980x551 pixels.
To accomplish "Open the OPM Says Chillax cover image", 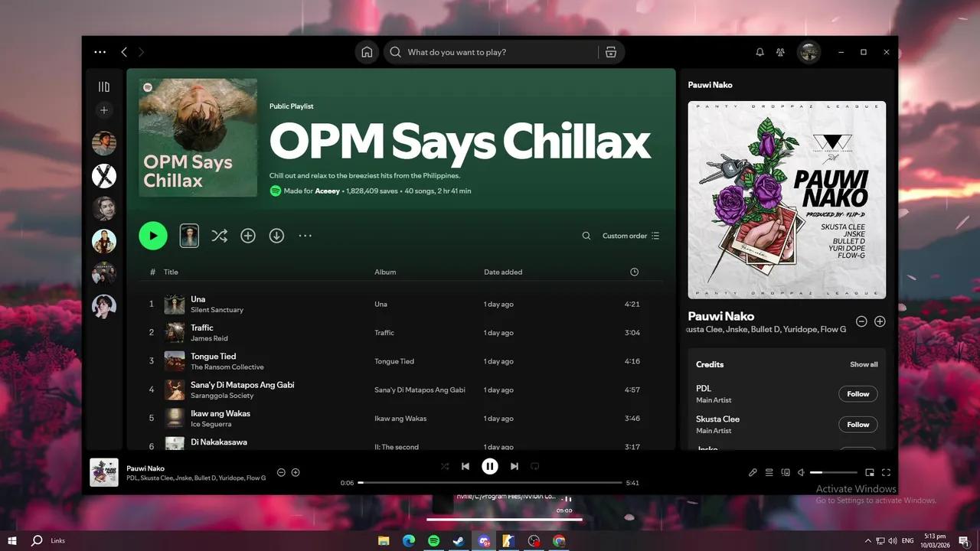I will click(x=198, y=138).
